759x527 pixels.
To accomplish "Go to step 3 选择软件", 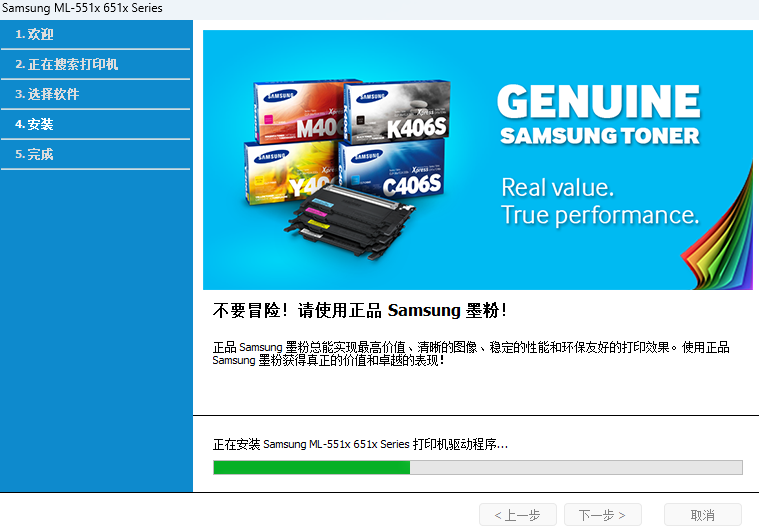I will (x=95, y=94).
